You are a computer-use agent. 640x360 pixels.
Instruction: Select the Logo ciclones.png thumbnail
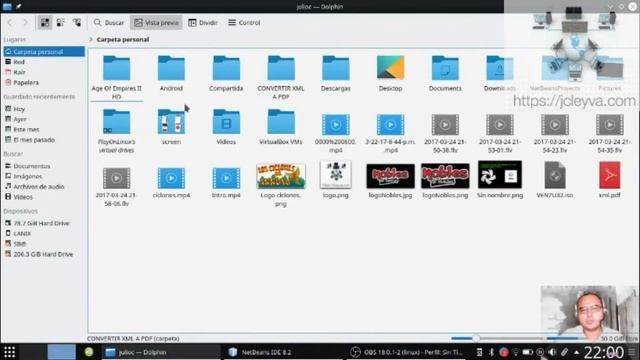coord(281,176)
